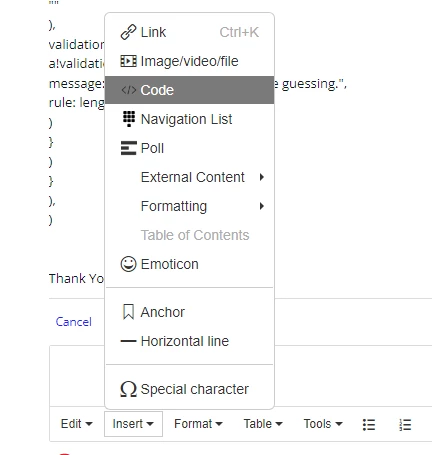The image size is (432, 455).
Task: Click the Poll bars icon
Action: click(x=129, y=148)
